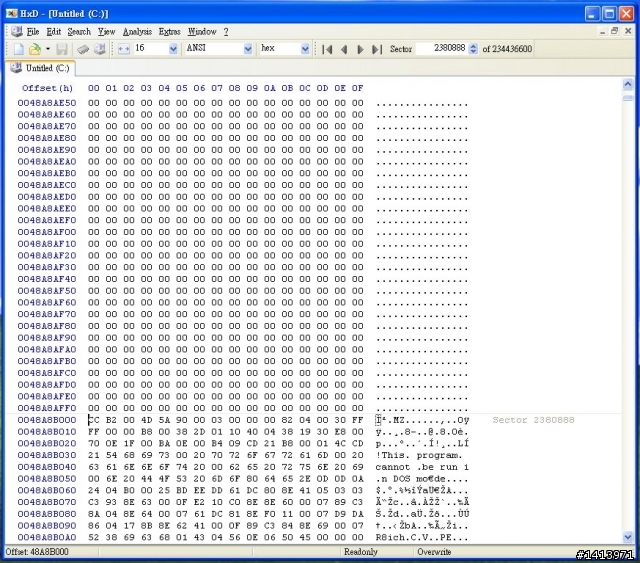This screenshot has height=563, width=640.
Task: Open the bytes per row dropdown showing 16
Action: point(173,49)
